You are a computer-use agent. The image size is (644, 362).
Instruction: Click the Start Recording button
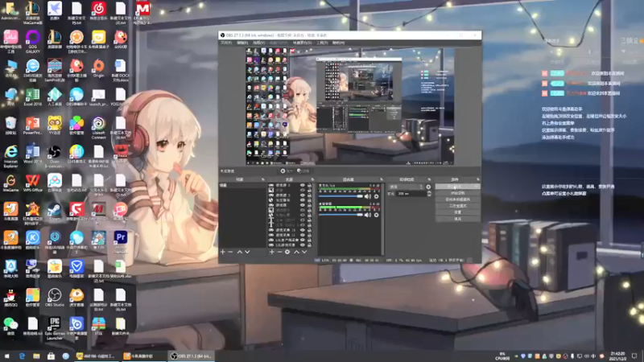457,193
